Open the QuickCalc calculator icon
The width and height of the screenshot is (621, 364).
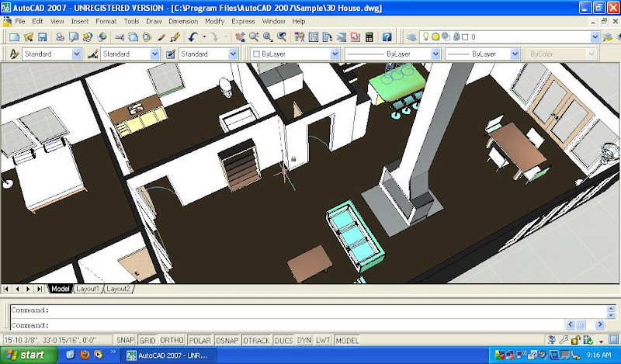coord(368,36)
